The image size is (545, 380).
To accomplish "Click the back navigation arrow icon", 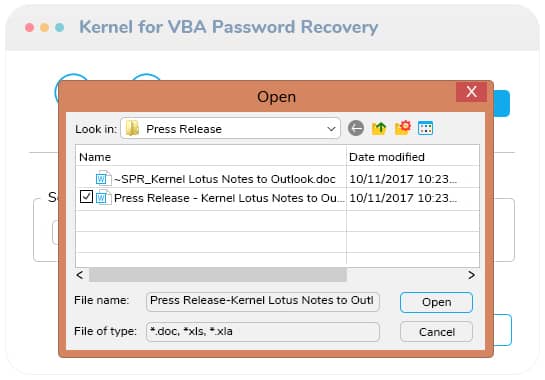I will (x=356, y=128).
